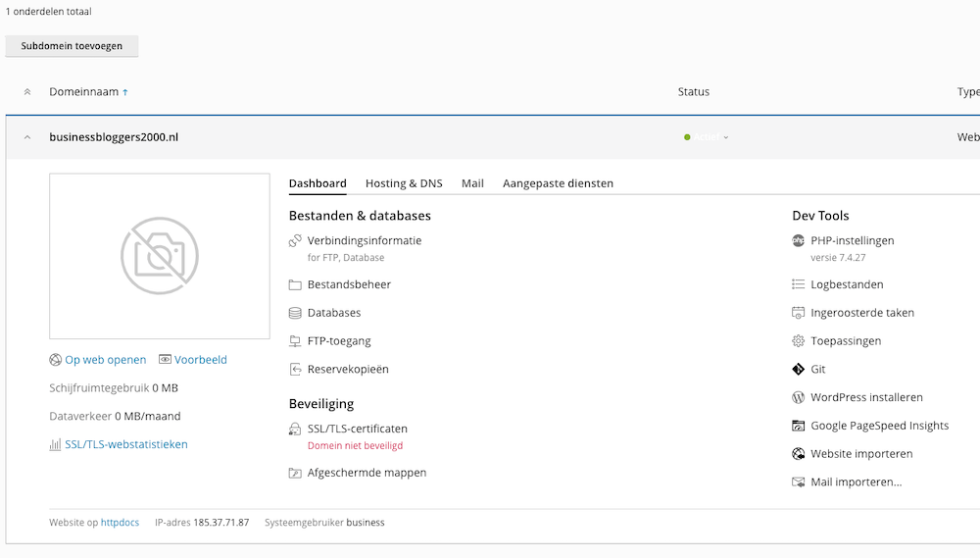Click the Google PageSpeed Insights icon
This screenshot has height=558, width=980.
click(x=799, y=427)
